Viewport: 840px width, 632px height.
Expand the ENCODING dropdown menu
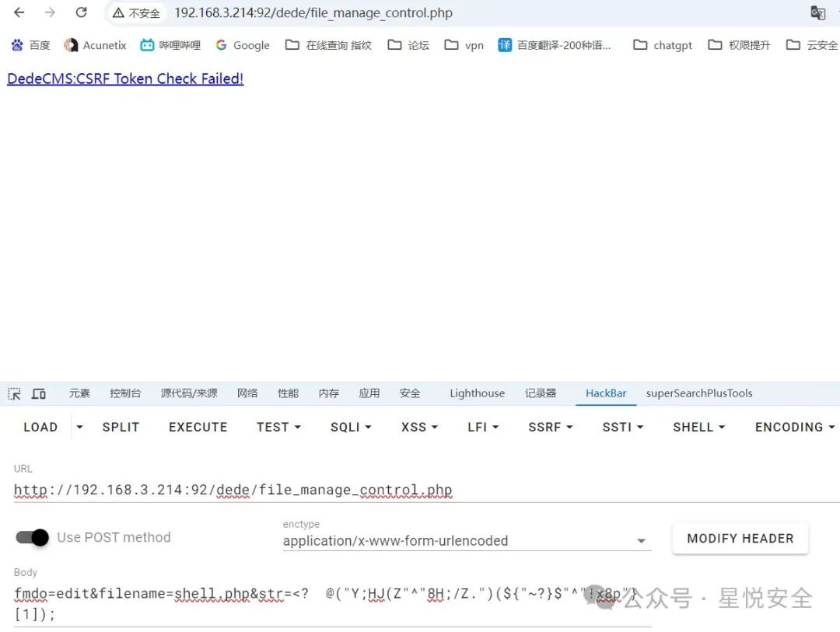coord(795,427)
